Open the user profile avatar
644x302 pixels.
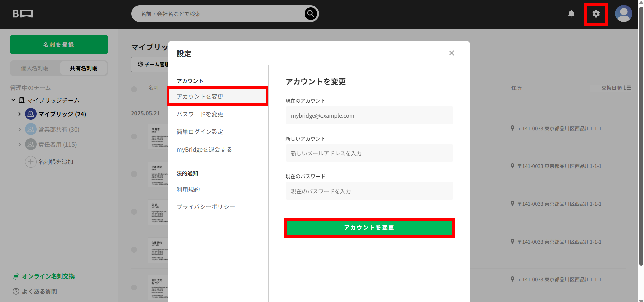pos(624,14)
